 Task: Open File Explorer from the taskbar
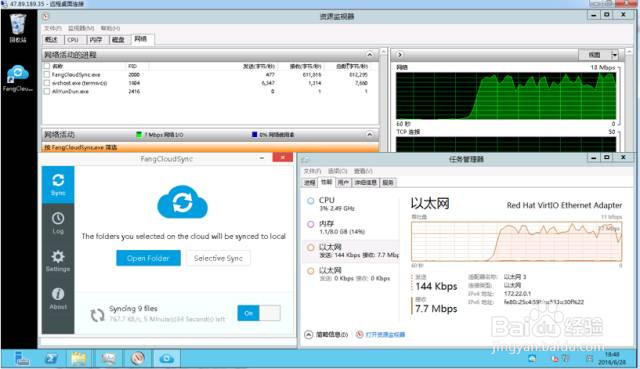[79, 358]
